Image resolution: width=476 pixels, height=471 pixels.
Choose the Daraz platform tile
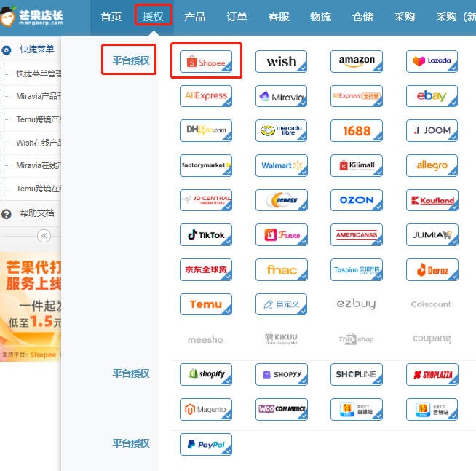[432, 269]
